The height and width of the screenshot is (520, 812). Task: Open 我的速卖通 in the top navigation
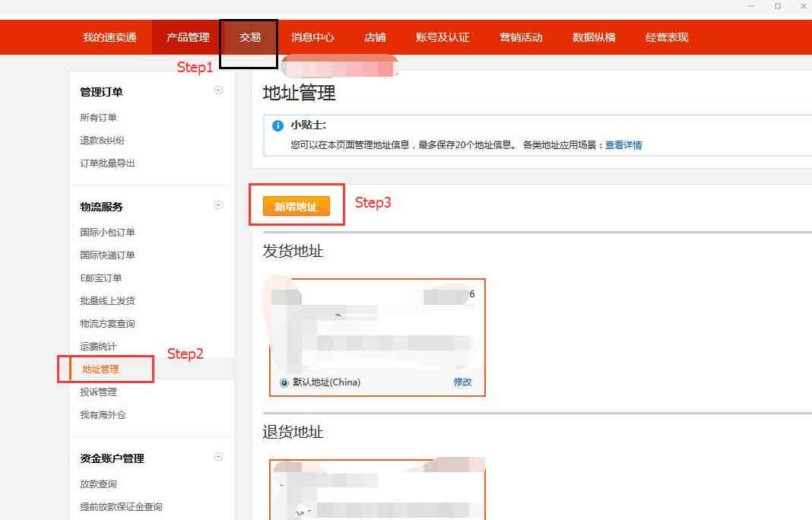pyautogui.click(x=109, y=37)
